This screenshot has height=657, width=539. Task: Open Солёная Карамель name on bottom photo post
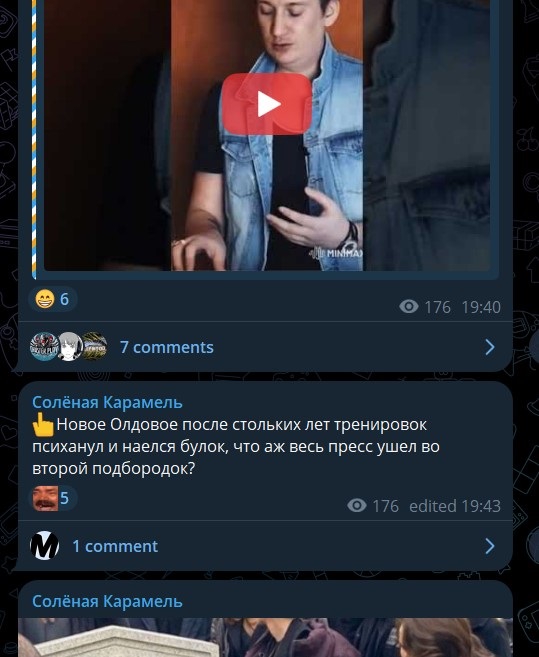[x=107, y=602]
